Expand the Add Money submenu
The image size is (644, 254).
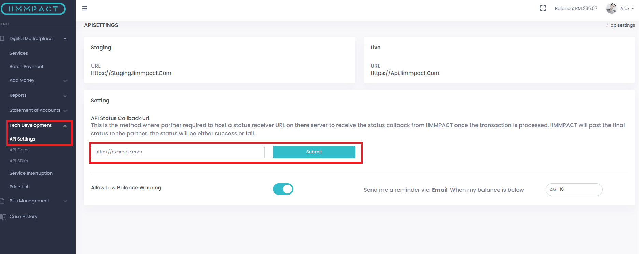[x=65, y=81]
